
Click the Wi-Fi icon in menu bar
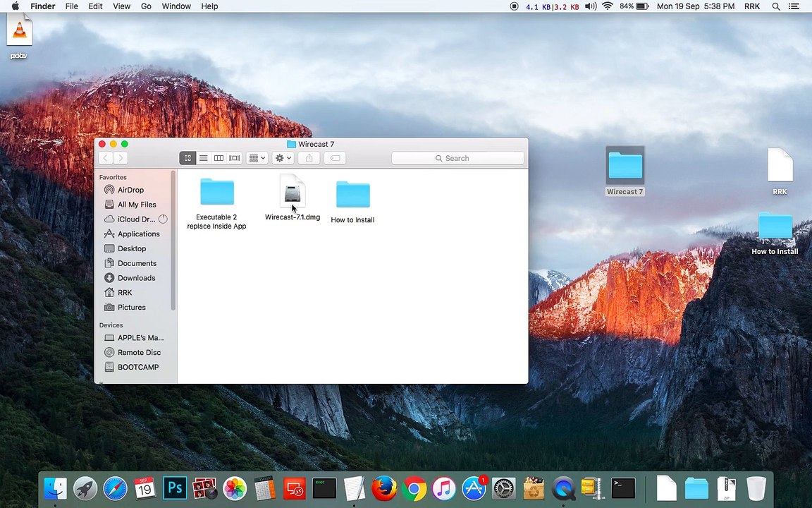tap(608, 6)
